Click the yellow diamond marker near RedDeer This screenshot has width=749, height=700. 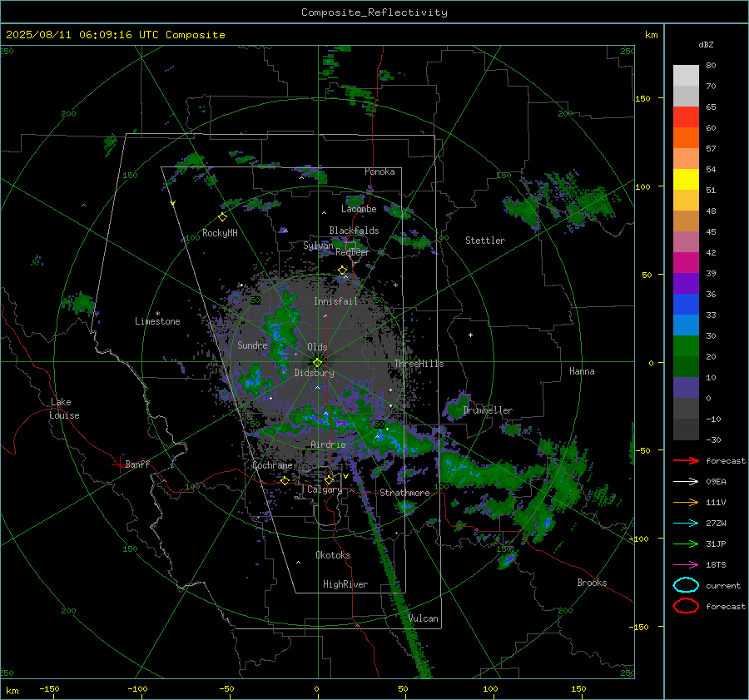click(342, 271)
